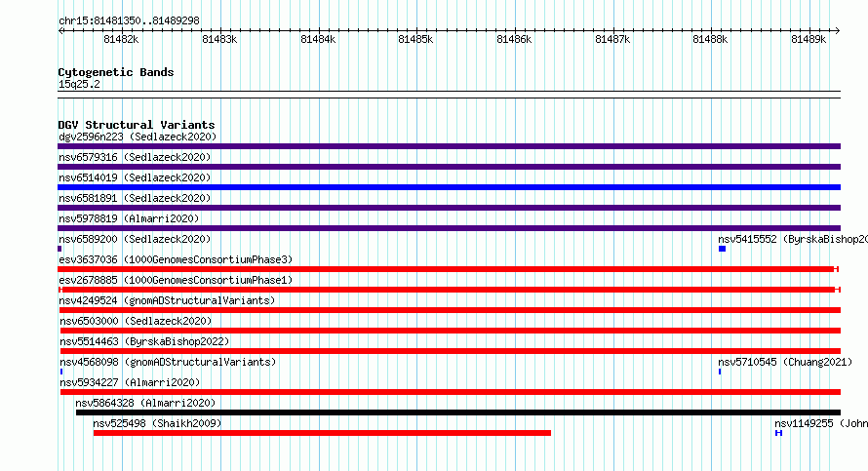This screenshot has width=868, height=471.
Task: Click the esv2678885 (1000GenomesConsortiumPhase1) label
Action: [x=176, y=280]
